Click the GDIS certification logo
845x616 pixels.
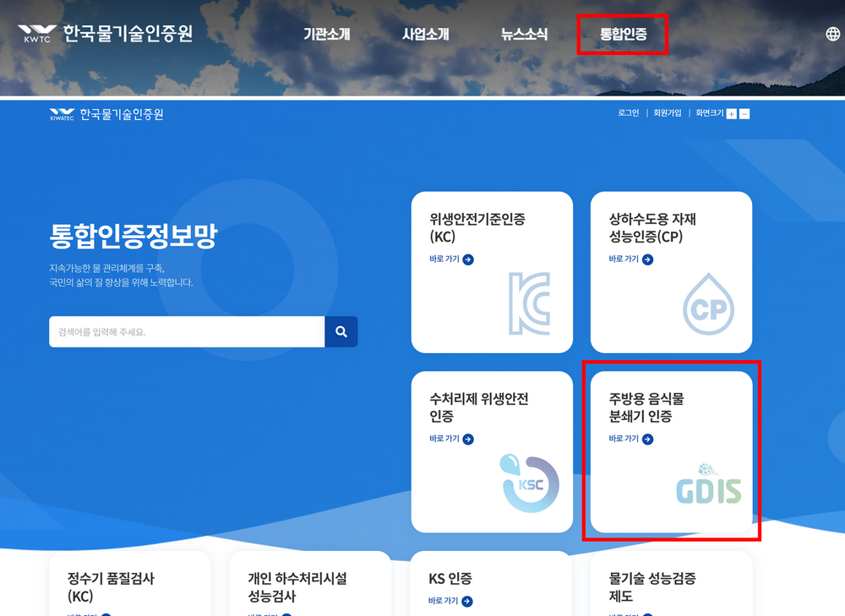pos(708,484)
